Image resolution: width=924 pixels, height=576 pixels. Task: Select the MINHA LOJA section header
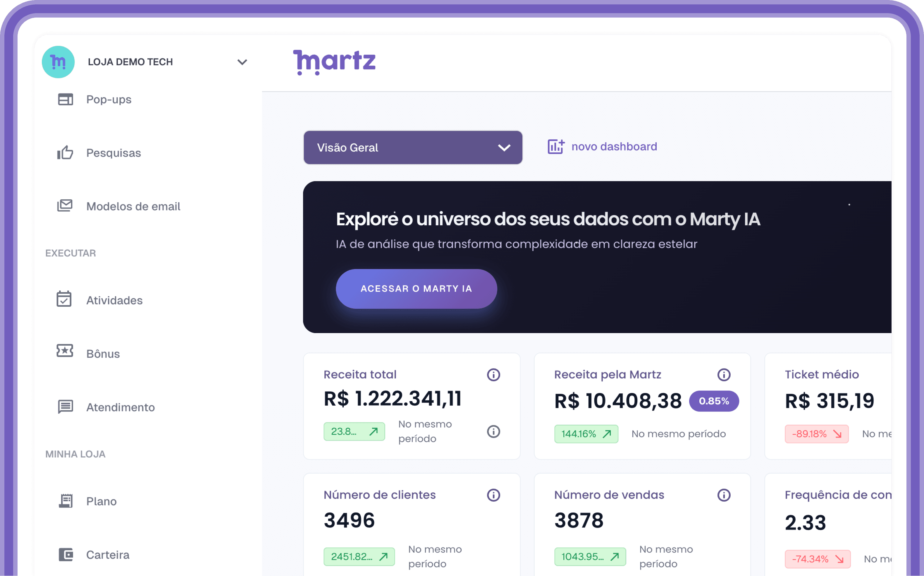[x=75, y=454]
